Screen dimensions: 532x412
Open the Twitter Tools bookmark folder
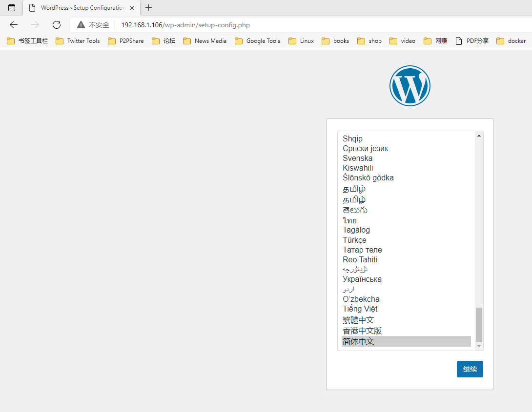[x=78, y=41]
